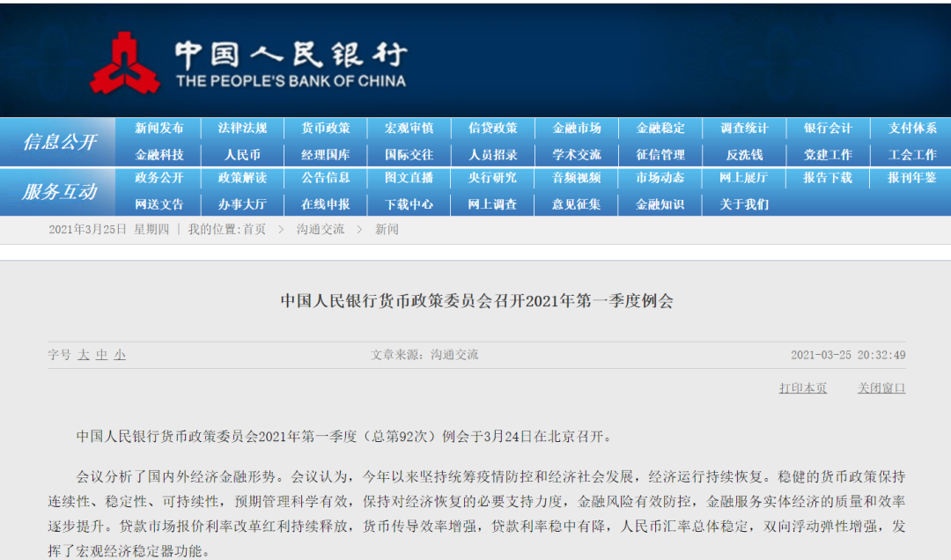951x560 pixels.
Task: Open 银行会计 menu item
Action: 828,128
